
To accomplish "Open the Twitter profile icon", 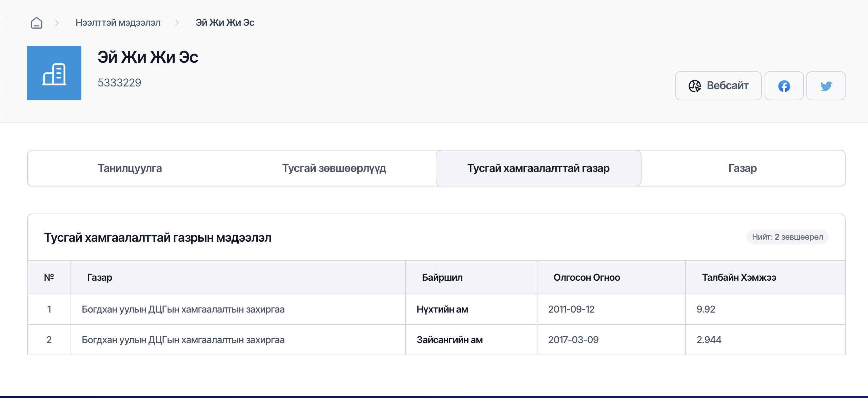I will tap(826, 86).
